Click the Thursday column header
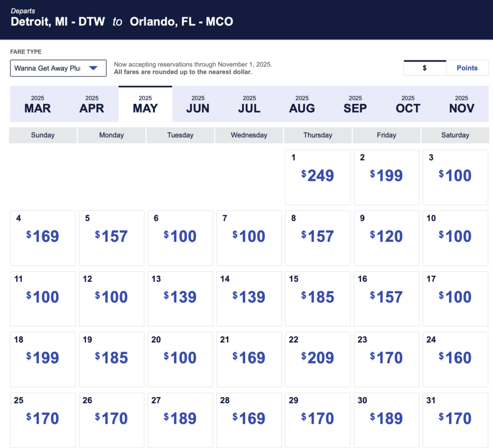This screenshot has height=448, width=493. 317,135
